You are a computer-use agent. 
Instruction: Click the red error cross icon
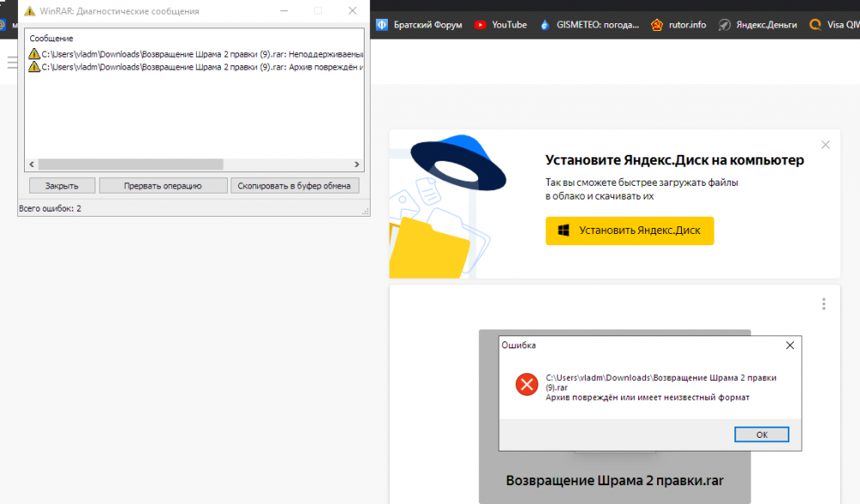(x=526, y=384)
